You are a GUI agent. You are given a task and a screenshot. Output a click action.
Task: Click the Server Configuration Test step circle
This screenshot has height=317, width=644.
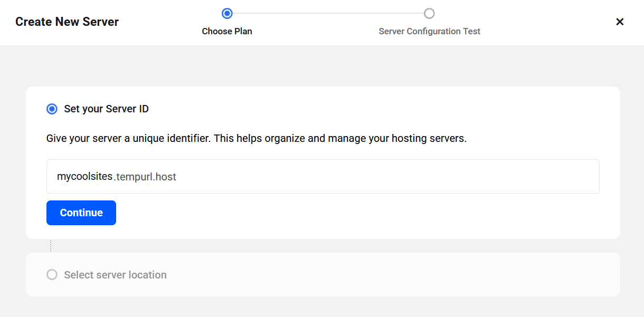[429, 13]
